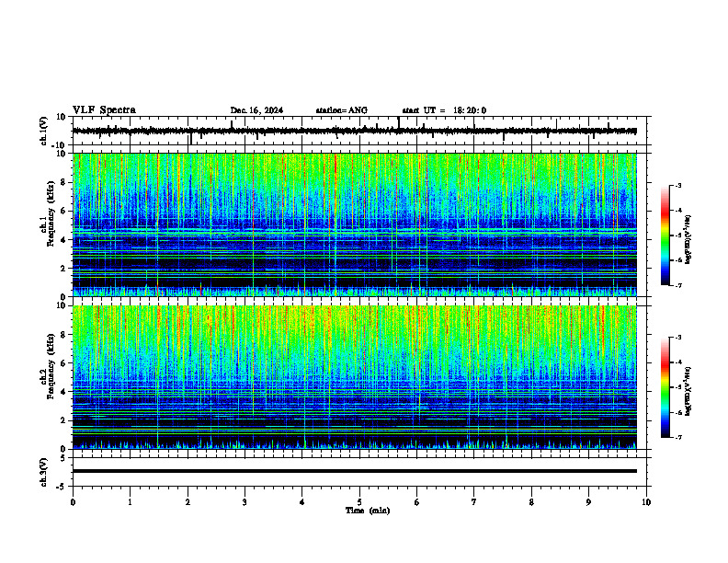Click the "6" kHz tick on ch.1 axis
The width and height of the screenshot is (728, 563).
[64, 211]
